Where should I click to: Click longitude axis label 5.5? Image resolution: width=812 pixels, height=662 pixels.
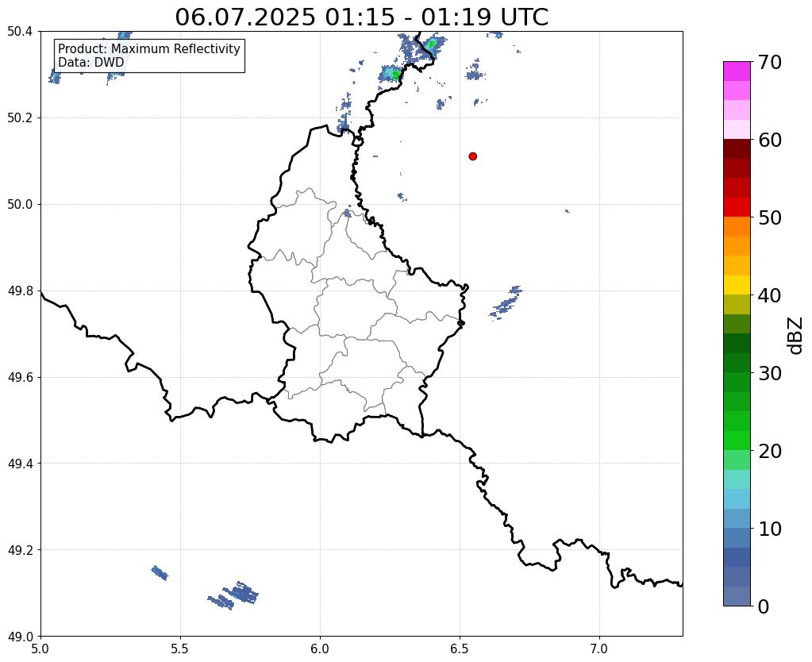[x=180, y=649]
